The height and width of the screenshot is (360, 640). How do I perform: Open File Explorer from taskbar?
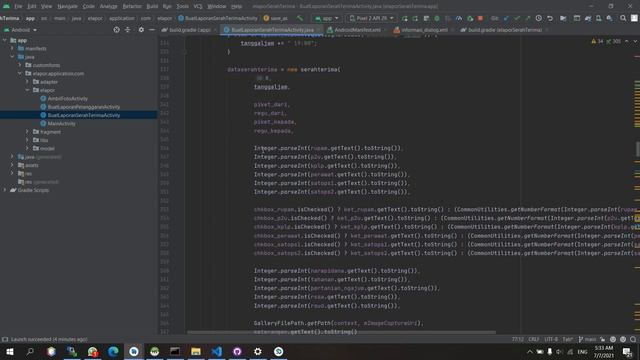(x=196, y=351)
